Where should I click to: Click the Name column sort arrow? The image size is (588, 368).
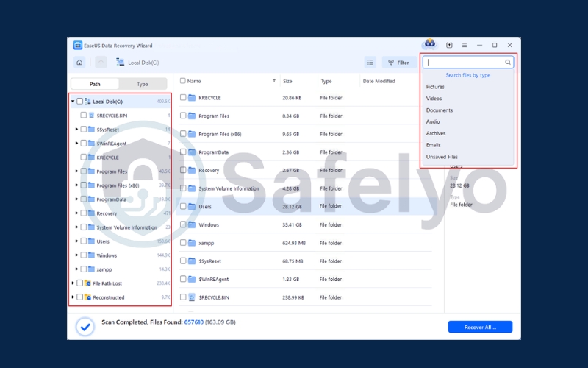[274, 80]
